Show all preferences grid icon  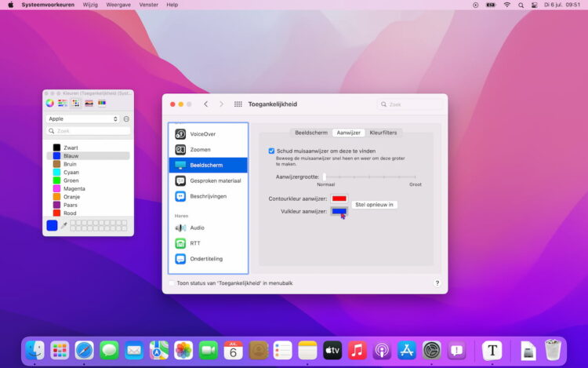238,104
